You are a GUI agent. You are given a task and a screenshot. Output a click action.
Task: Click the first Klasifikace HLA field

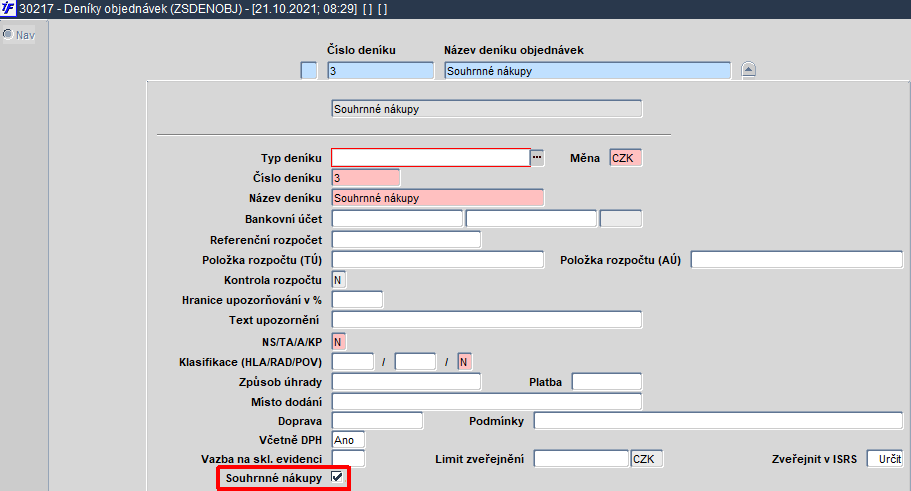(353, 361)
